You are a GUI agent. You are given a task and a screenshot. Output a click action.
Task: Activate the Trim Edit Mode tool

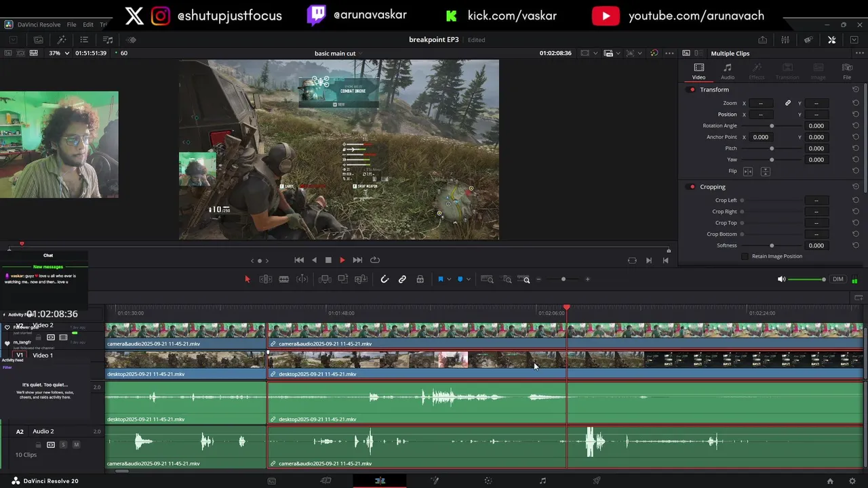click(266, 279)
